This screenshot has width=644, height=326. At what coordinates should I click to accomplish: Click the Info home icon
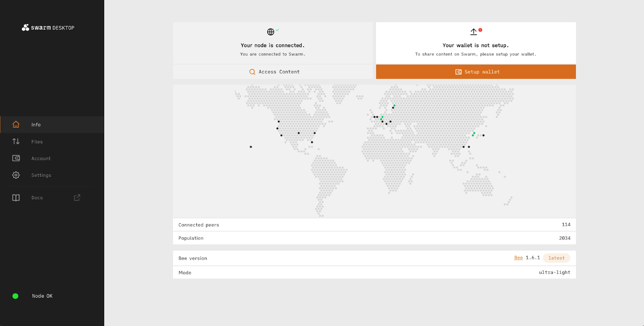(x=16, y=125)
